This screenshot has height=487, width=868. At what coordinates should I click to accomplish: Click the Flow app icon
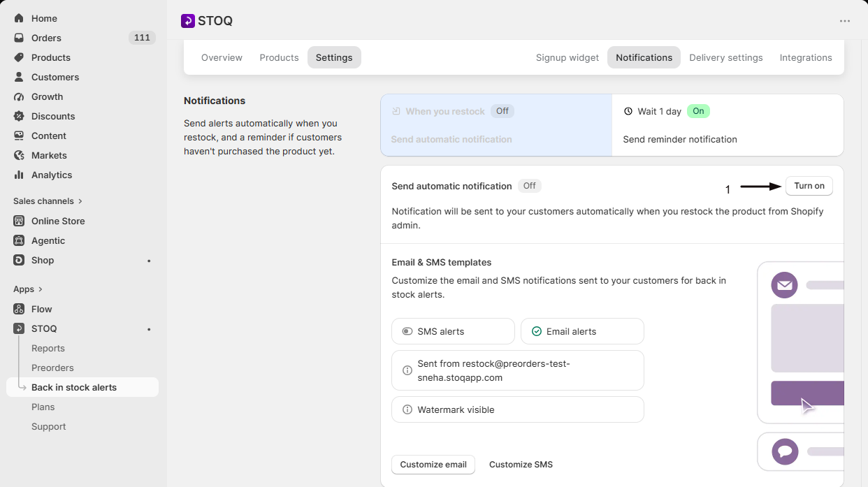click(19, 309)
